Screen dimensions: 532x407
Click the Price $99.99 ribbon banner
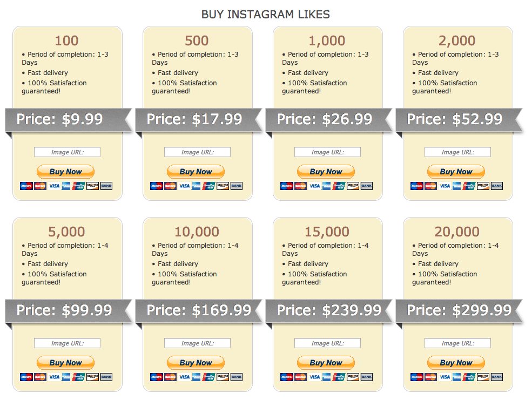[x=68, y=311]
